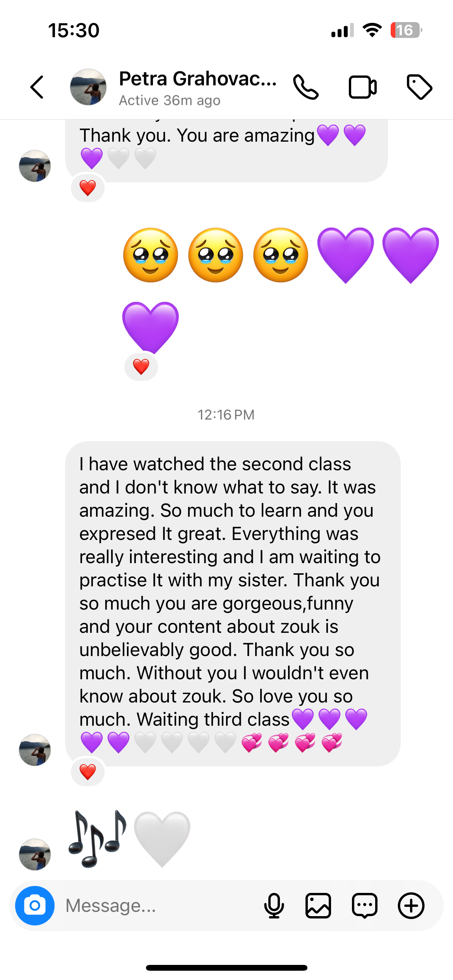The image size is (453, 980).
Task: Tap heart reaction under second class message
Action: [88, 772]
